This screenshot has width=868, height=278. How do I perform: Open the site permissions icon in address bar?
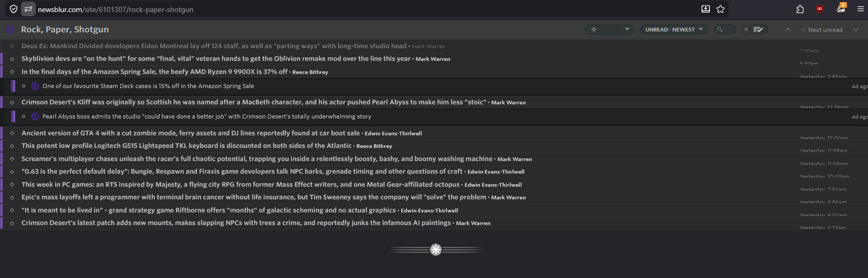tap(28, 9)
